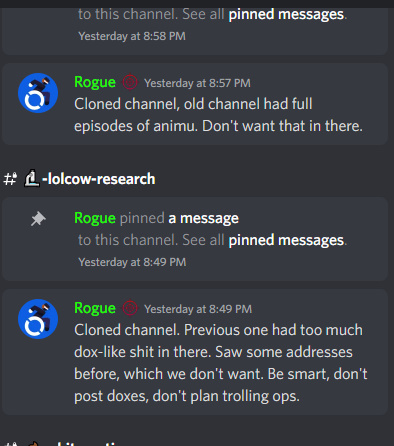Click the red role badge beside Rogue at 8:49 PM
Viewport: 394px width, 446px height.
pos(130,308)
